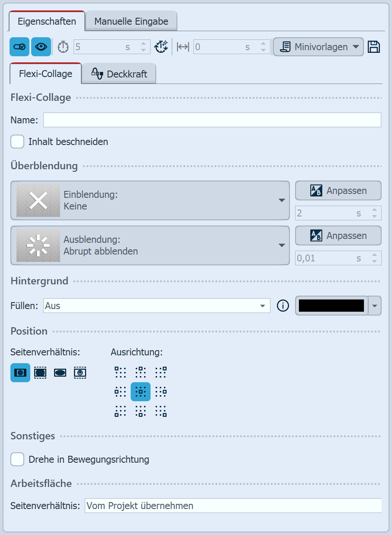Click Anpassen button for Einblendung
This screenshot has height=535, width=392.
pos(338,190)
